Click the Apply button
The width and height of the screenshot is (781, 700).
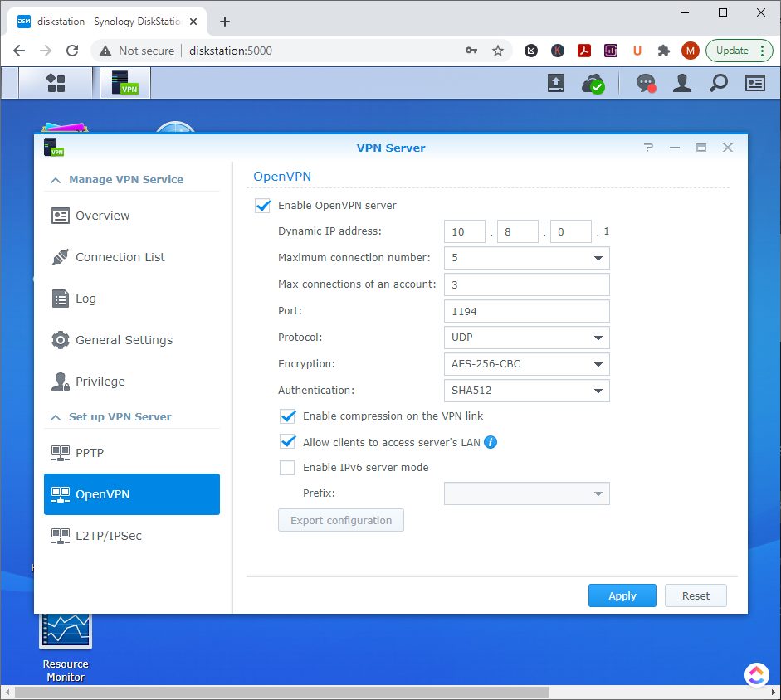pyautogui.click(x=622, y=595)
